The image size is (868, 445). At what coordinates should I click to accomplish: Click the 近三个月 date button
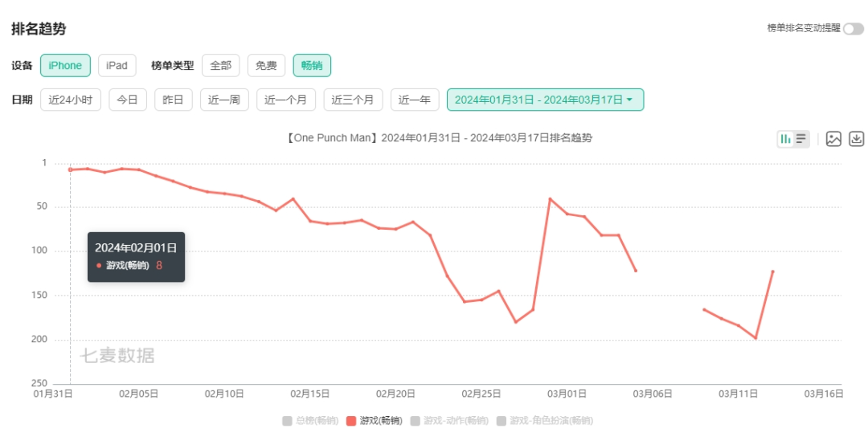pos(353,100)
